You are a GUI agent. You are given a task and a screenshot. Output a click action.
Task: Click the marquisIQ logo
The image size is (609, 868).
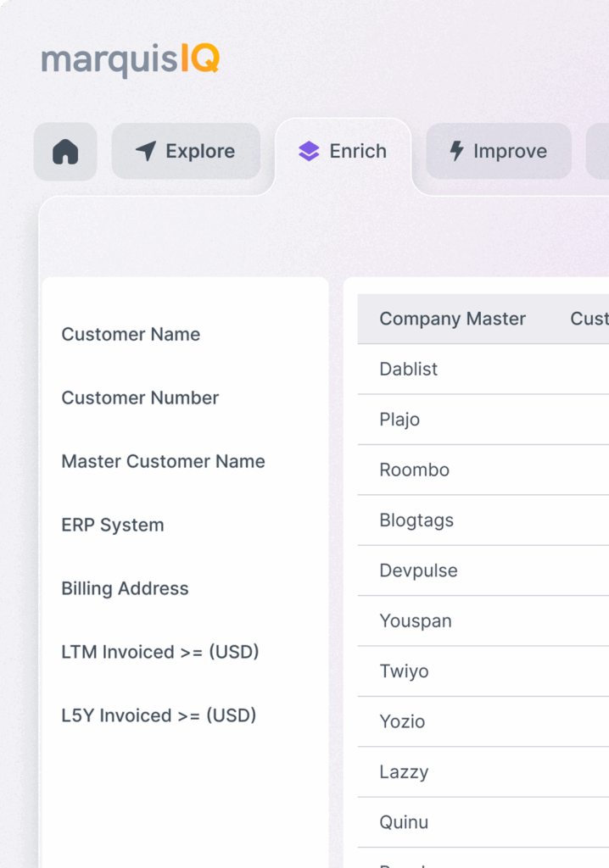[x=131, y=60]
